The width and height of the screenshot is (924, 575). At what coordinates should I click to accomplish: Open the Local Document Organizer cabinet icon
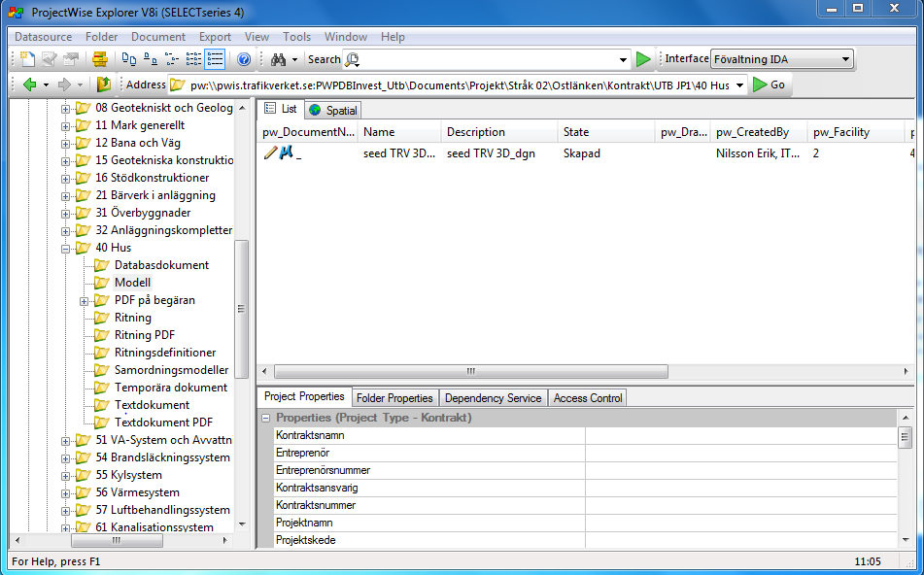(100, 59)
